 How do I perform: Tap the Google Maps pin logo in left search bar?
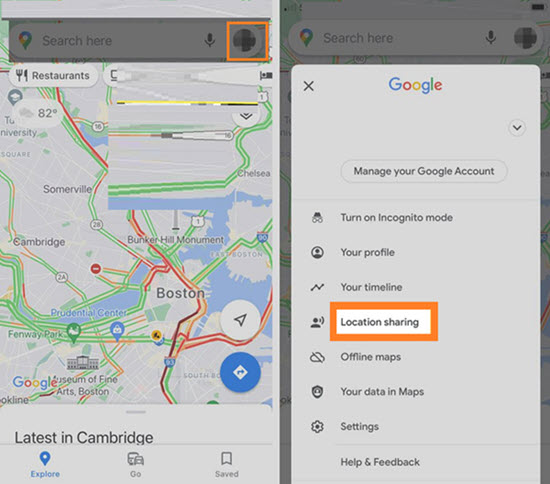click(x=25, y=40)
